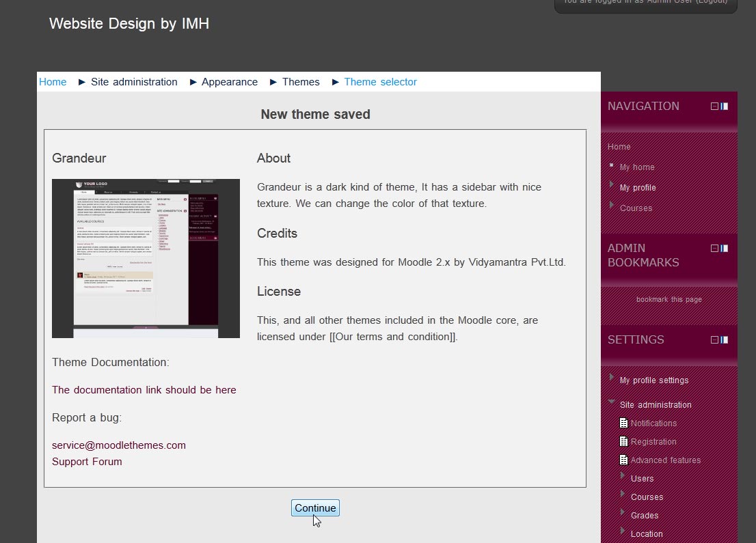Viewport: 756px width, 543px height.
Task: Open the Support Forum link
Action: (x=87, y=462)
